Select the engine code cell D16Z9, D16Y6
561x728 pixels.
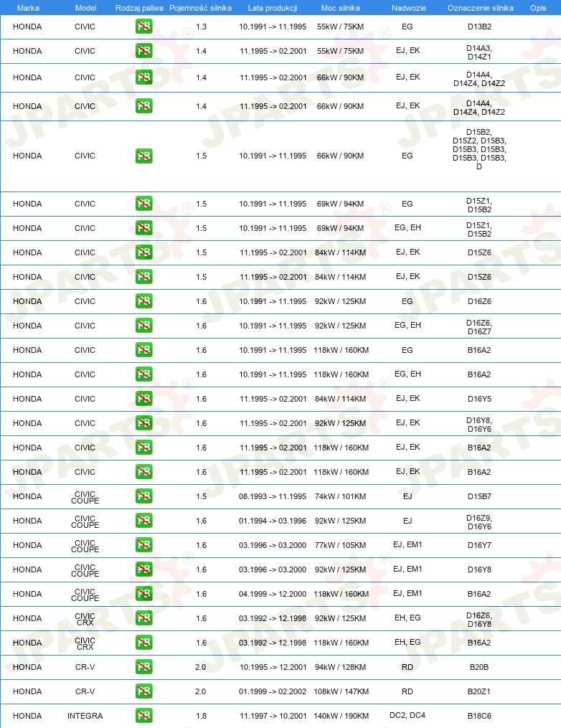pyautogui.click(x=479, y=522)
